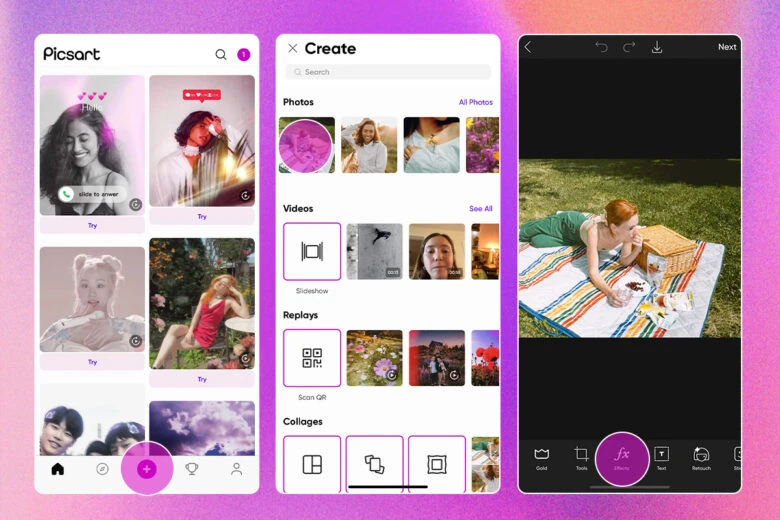Choose the freestyle collage icon
Screen dimensions: 780x520
point(375,464)
